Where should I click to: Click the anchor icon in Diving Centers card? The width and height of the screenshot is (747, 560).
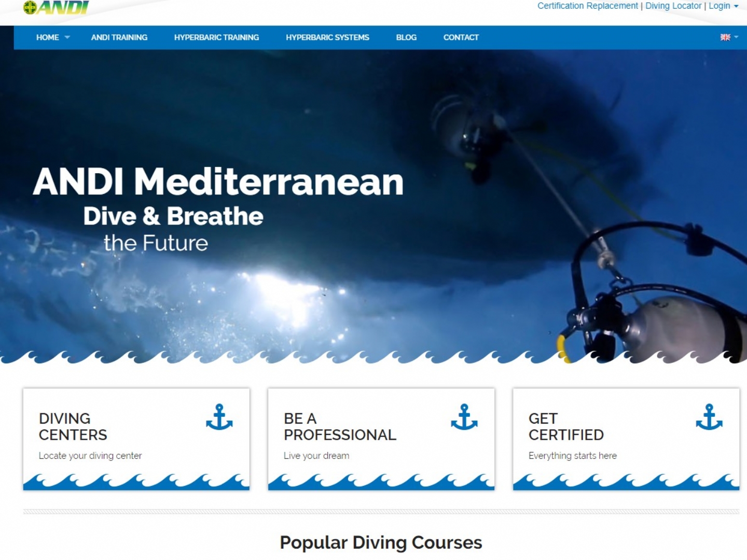coord(219,417)
